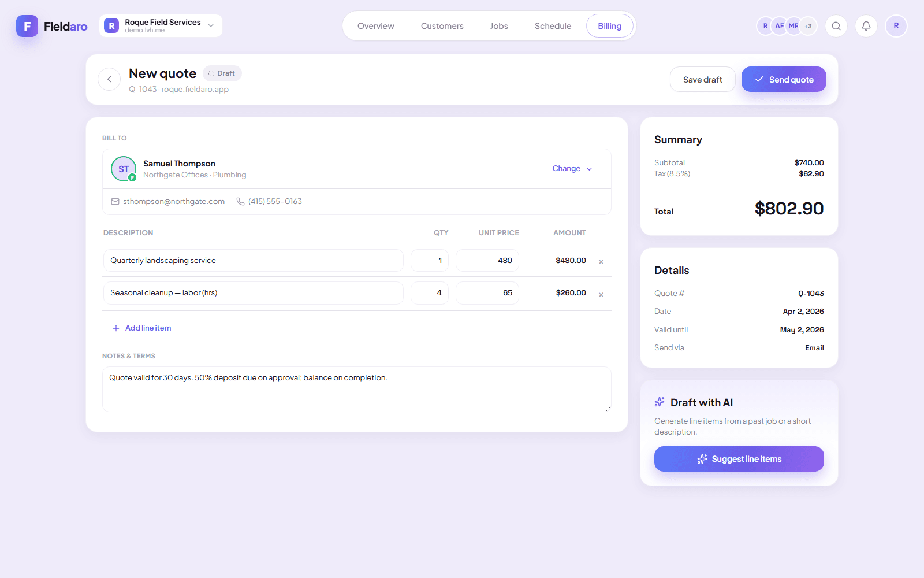Image resolution: width=924 pixels, height=578 pixels.
Task: Open the Change customer dropdown
Action: click(x=572, y=169)
